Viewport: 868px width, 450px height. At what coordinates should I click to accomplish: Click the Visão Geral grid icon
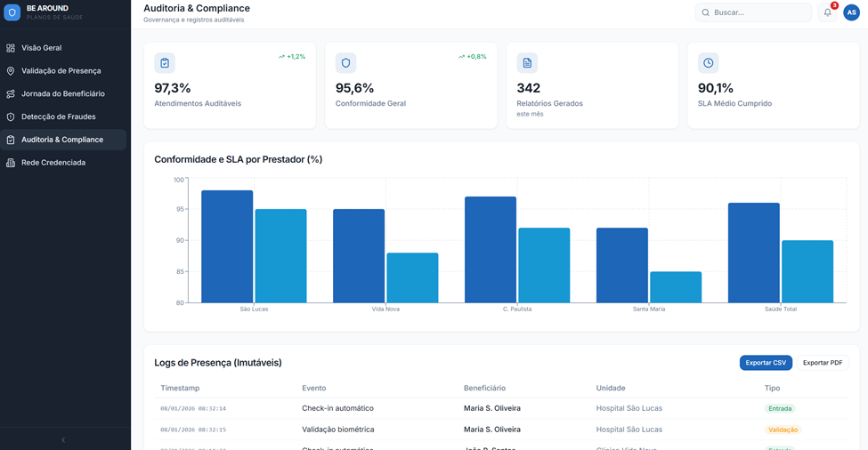click(11, 48)
